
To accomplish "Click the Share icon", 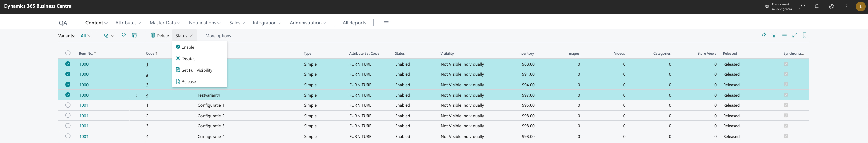I will [x=763, y=35].
